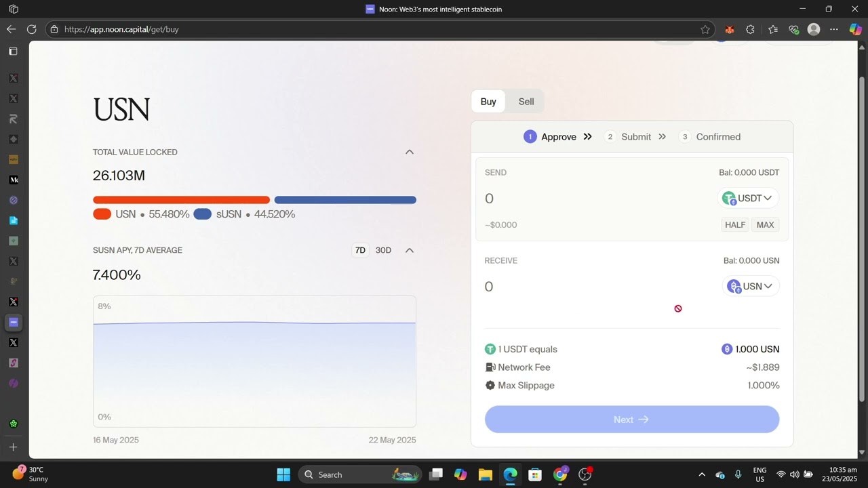Switch to the Medium tab in sidebar
868x488 pixels.
(x=13, y=180)
